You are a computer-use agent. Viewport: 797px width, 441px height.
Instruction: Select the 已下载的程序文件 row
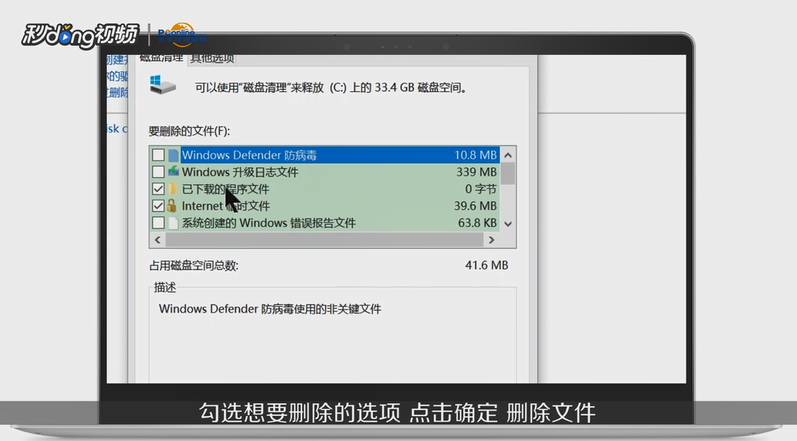pyautogui.click(x=325, y=189)
